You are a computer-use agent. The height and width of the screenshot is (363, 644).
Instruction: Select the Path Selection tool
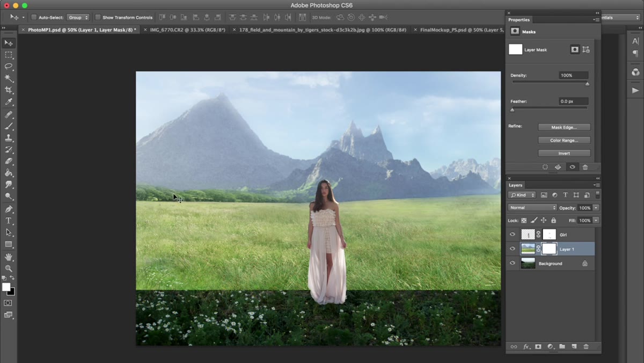click(x=9, y=233)
